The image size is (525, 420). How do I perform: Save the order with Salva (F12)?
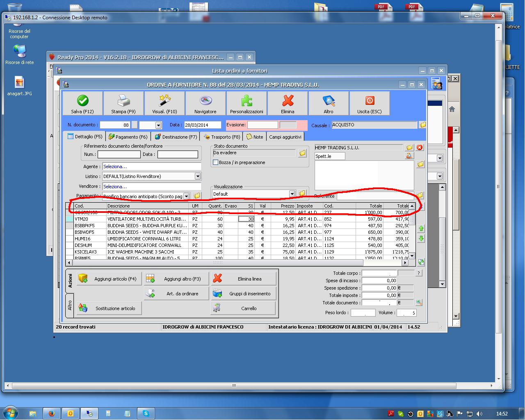coord(82,103)
